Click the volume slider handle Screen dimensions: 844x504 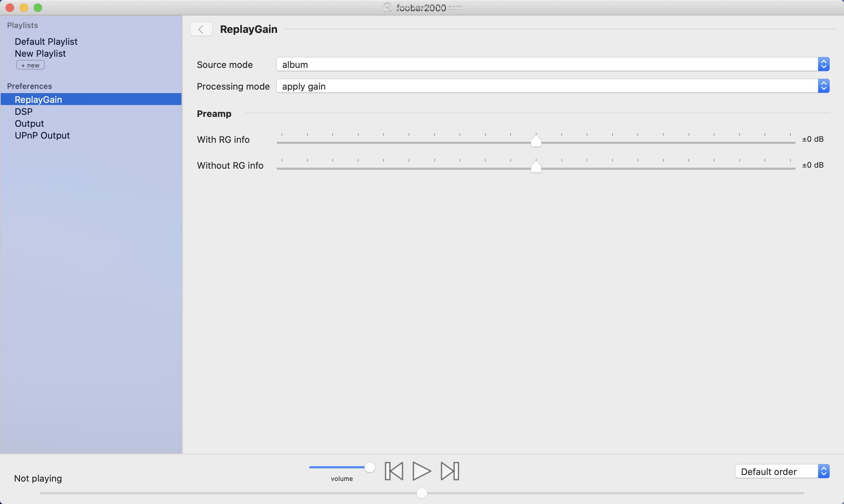point(369,467)
